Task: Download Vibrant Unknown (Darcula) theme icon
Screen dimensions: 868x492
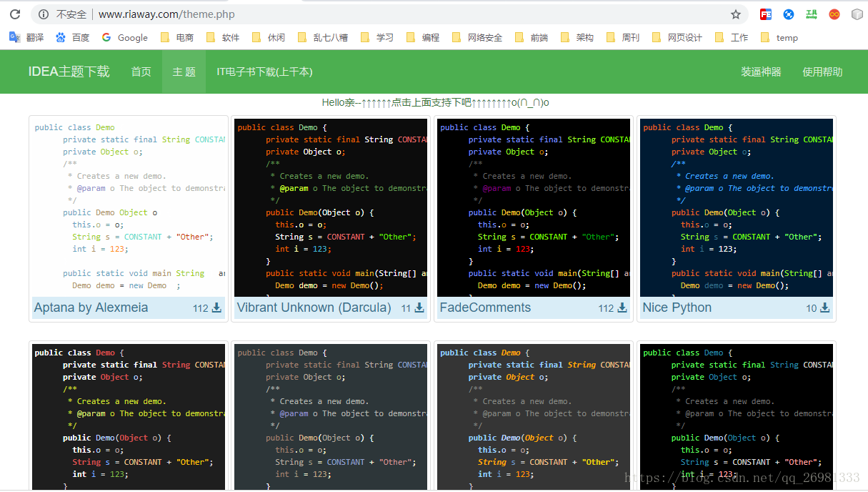Action: (419, 308)
